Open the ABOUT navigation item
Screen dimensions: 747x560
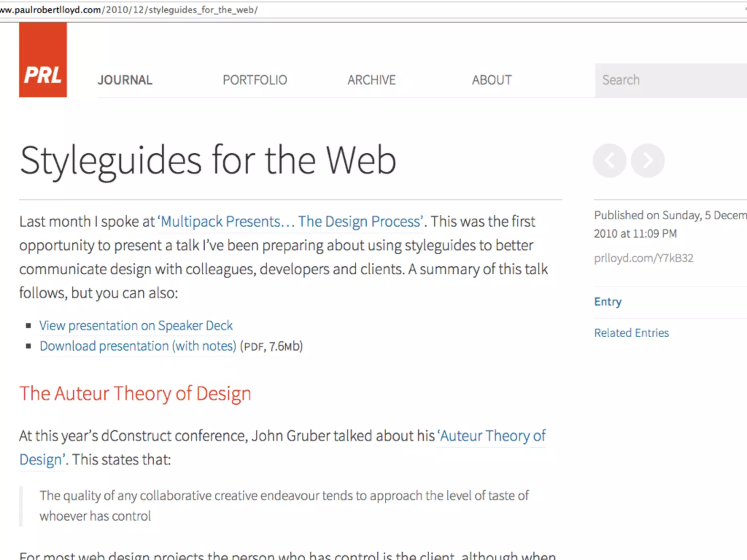click(491, 80)
